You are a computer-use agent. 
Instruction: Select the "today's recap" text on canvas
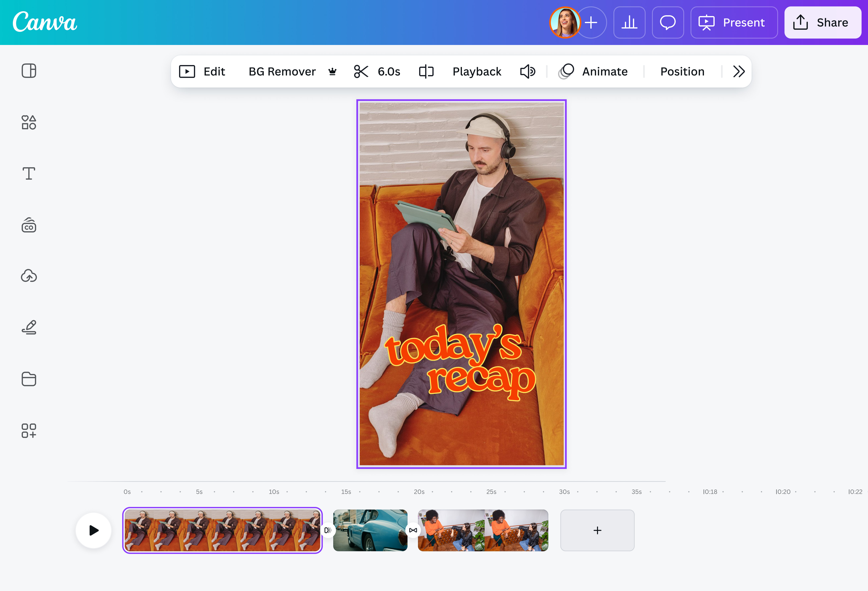[x=460, y=362]
